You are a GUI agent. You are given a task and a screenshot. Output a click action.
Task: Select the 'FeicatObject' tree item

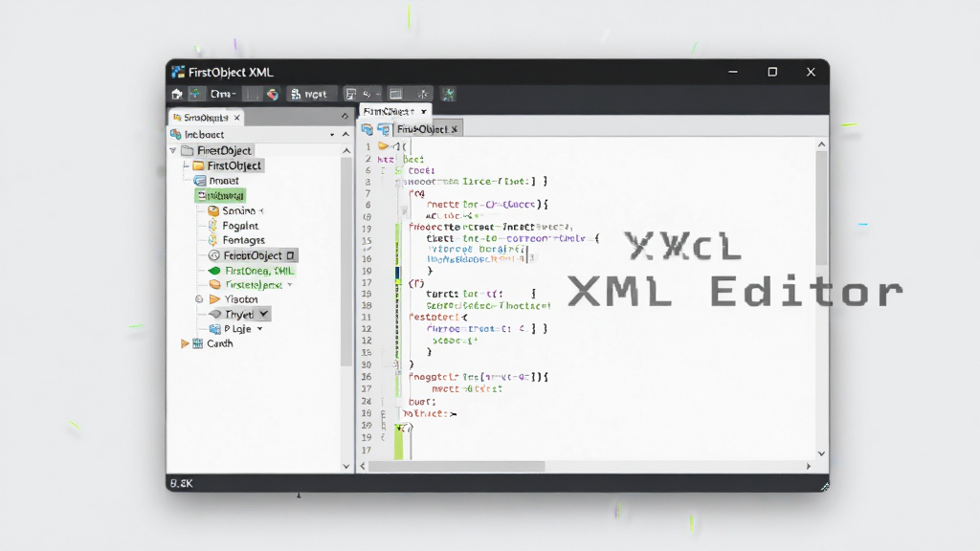(x=253, y=255)
